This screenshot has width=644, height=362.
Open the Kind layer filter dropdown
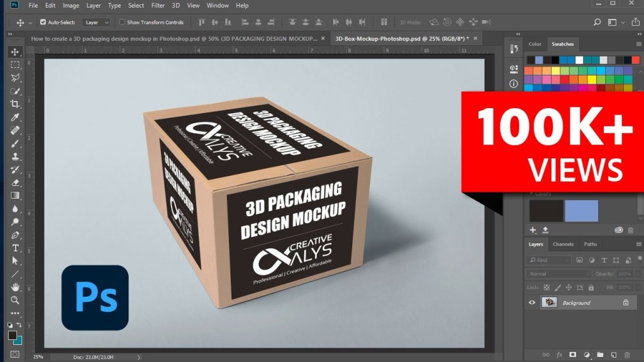[x=549, y=260]
